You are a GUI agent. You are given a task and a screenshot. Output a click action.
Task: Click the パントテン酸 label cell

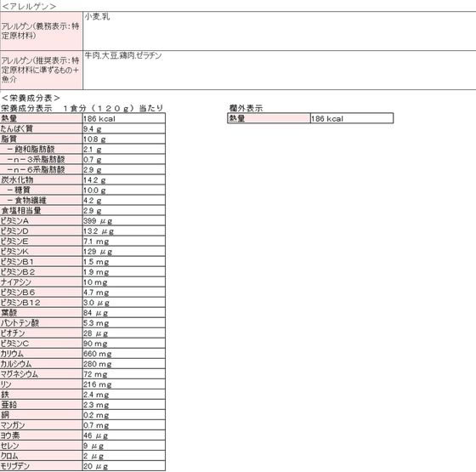(42, 323)
